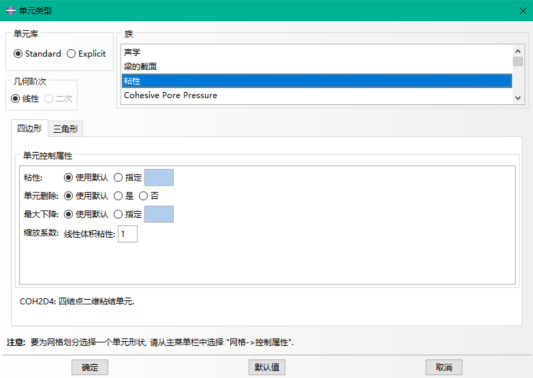Viewport: 533px width, 378px height.
Task: Choose 指定 for 最大下降
Action: [x=127, y=214]
